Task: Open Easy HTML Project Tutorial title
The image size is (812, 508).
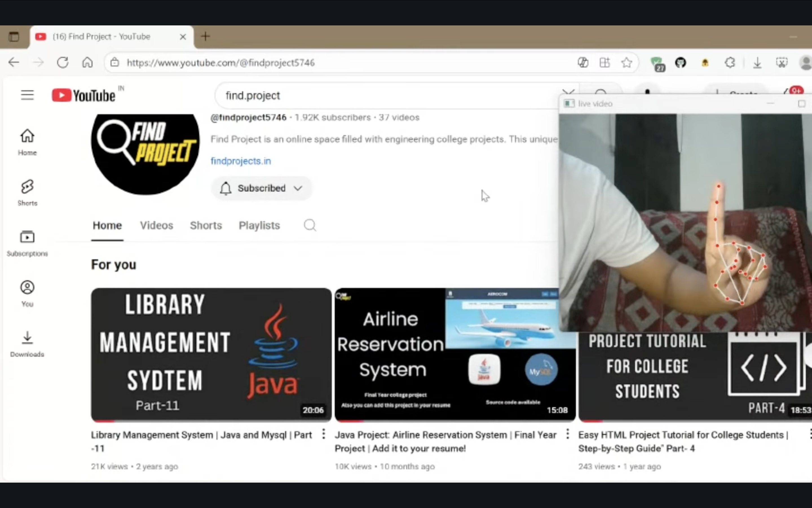Action: click(x=683, y=441)
